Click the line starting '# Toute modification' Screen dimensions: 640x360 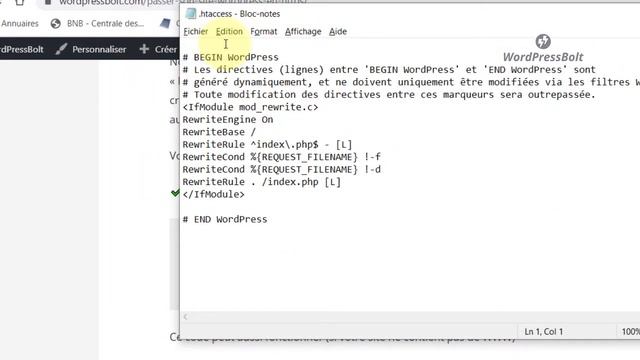[x=389, y=95]
